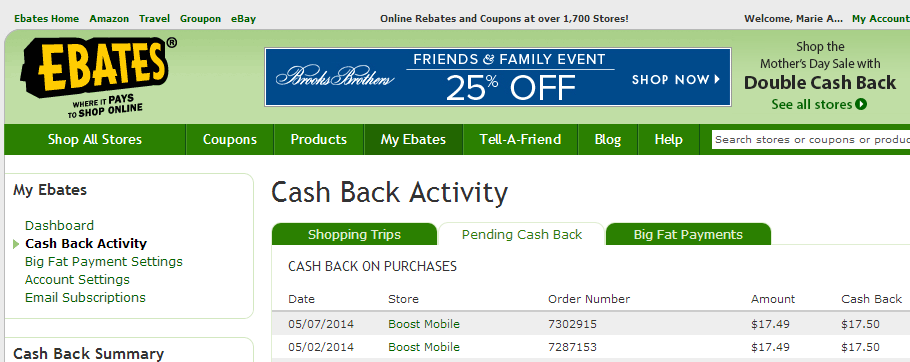Open Big Fat Payment Settings link
910x362 pixels.
tap(104, 262)
